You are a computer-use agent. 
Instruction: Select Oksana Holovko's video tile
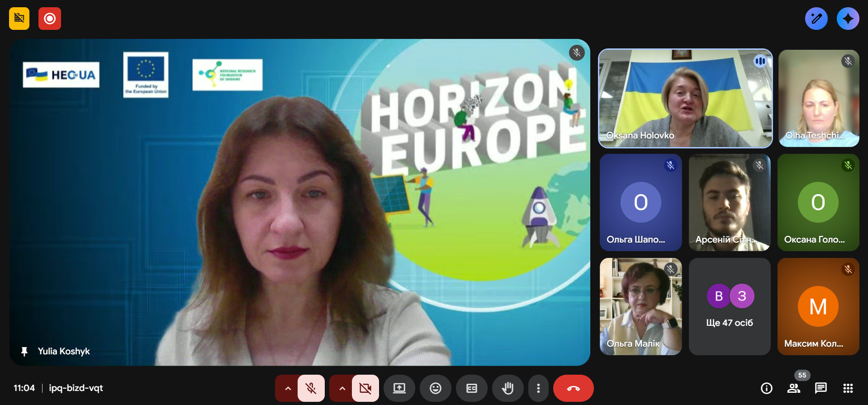pos(685,98)
